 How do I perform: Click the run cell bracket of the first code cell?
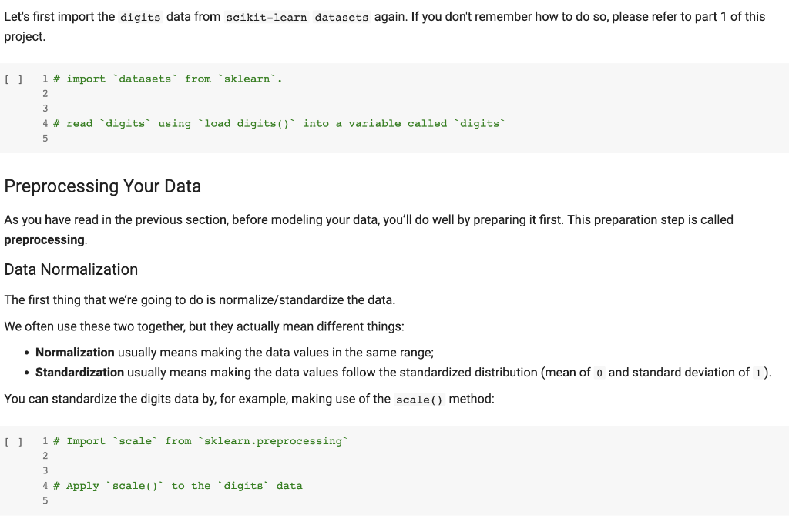click(12, 79)
